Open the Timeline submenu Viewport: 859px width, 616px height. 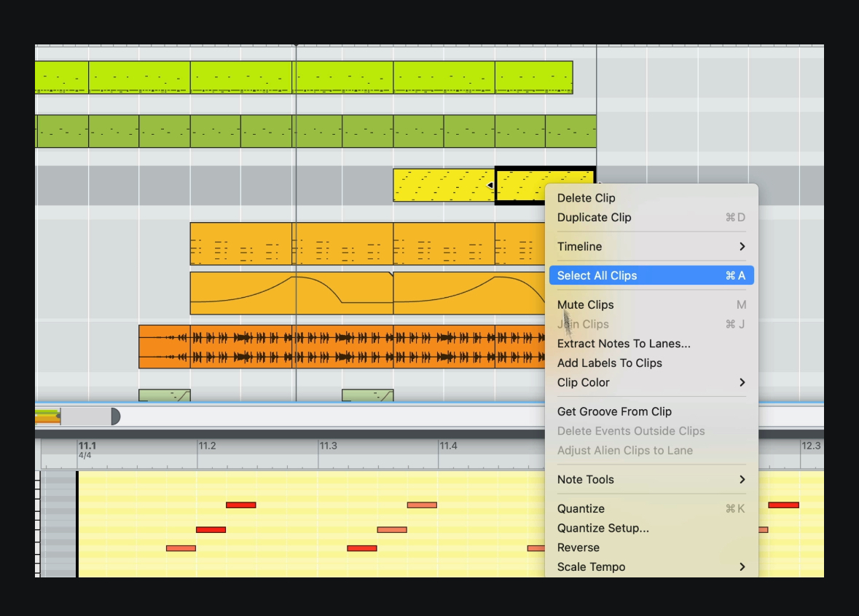651,246
